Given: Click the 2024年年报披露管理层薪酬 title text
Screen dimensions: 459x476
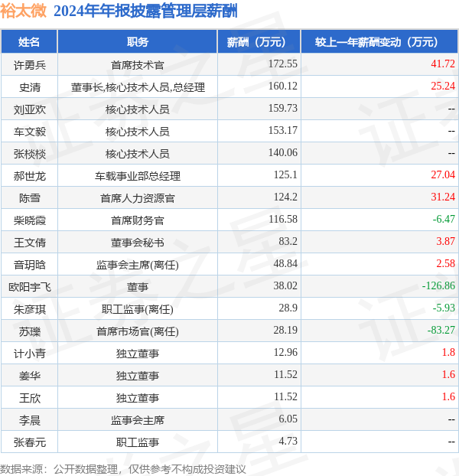Looking at the screenshot, I should (145, 11).
